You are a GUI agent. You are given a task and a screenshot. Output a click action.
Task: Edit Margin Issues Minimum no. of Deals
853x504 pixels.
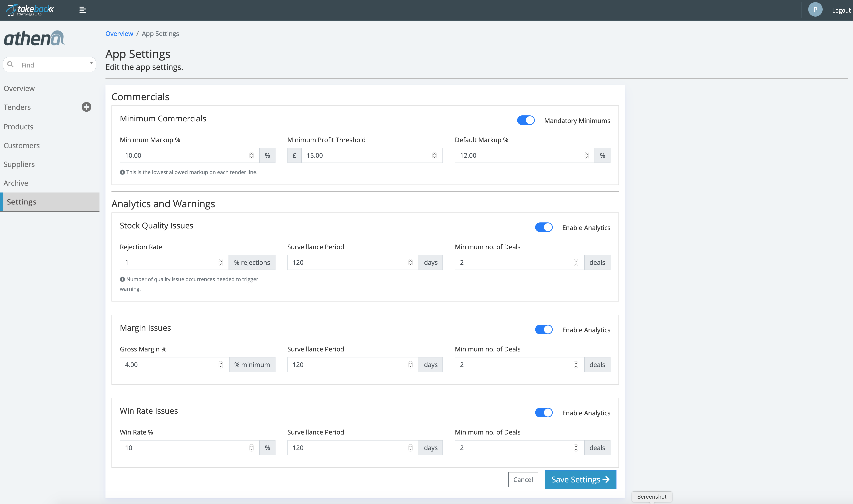pos(519,364)
